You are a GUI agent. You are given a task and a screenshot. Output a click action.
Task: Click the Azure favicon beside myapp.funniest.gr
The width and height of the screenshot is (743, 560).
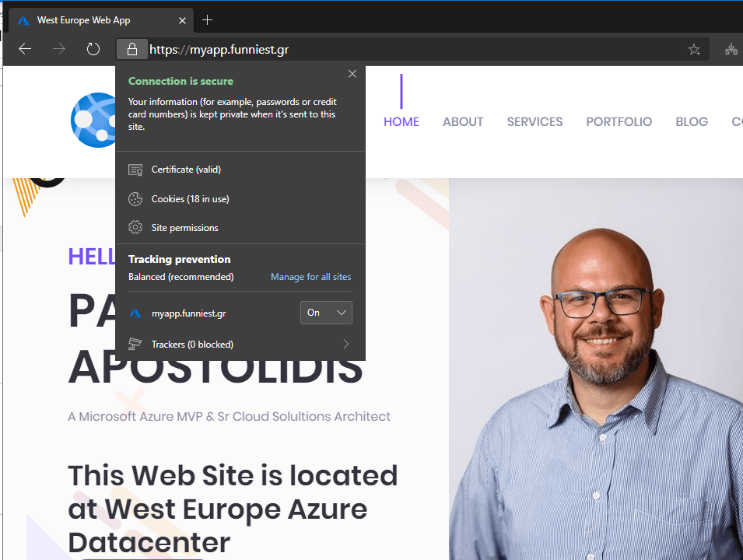tap(135, 313)
